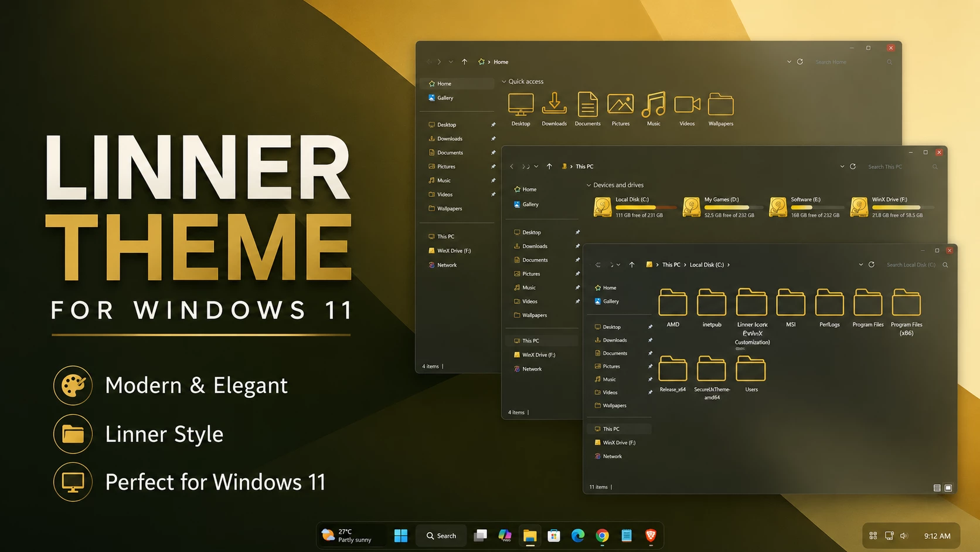
Task: Click My Games (D:) usage bar
Action: click(x=734, y=207)
